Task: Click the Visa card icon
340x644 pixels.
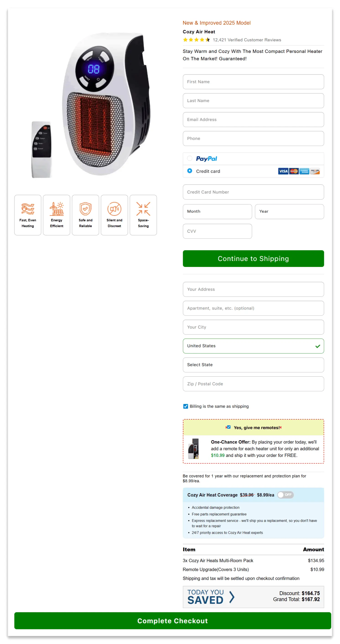Action: tap(283, 171)
